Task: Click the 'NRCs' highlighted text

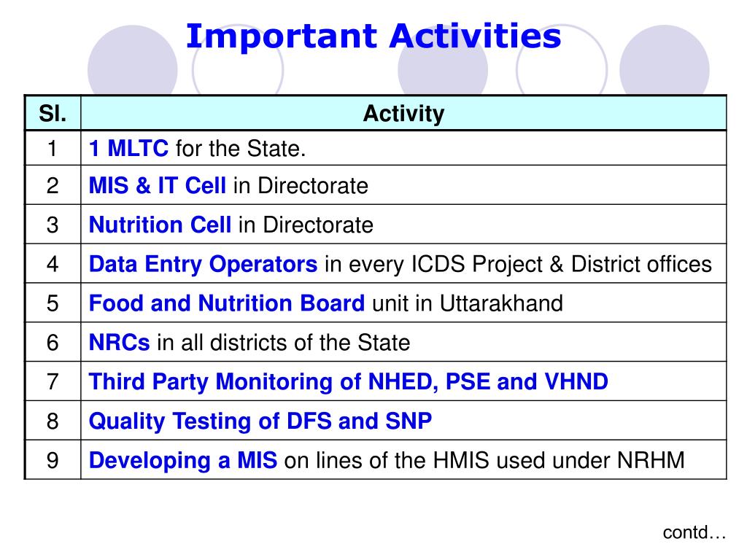Action: pos(119,343)
